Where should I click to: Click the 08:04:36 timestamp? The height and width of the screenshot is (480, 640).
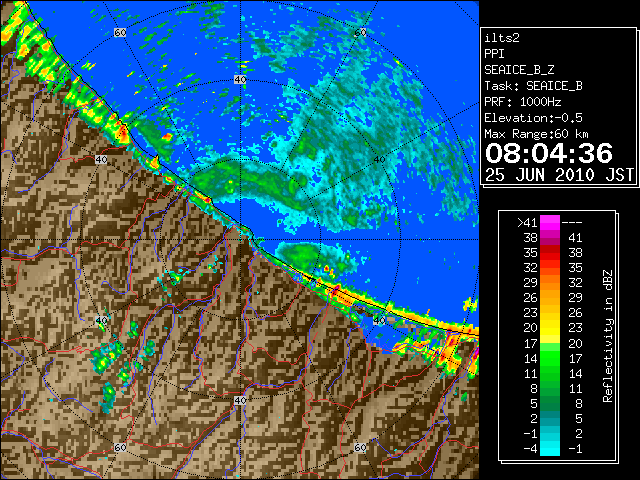(549, 153)
